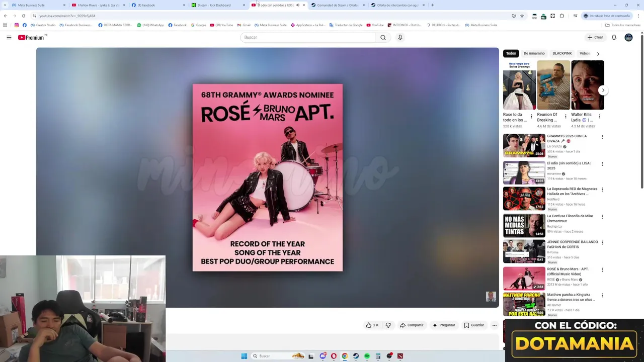Open options for El odio a LISA video
The height and width of the screenshot is (362, 644).
[x=602, y=164]
